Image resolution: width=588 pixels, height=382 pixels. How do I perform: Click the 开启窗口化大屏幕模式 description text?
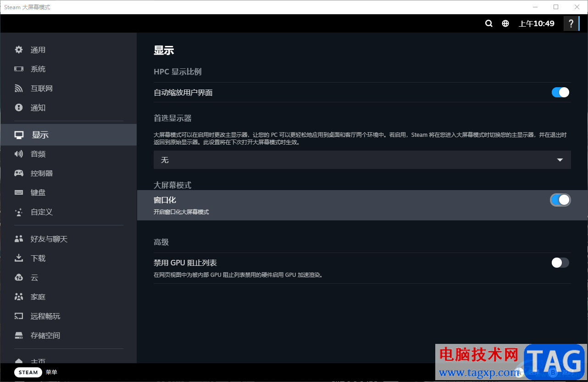click(x=181, y=212)
